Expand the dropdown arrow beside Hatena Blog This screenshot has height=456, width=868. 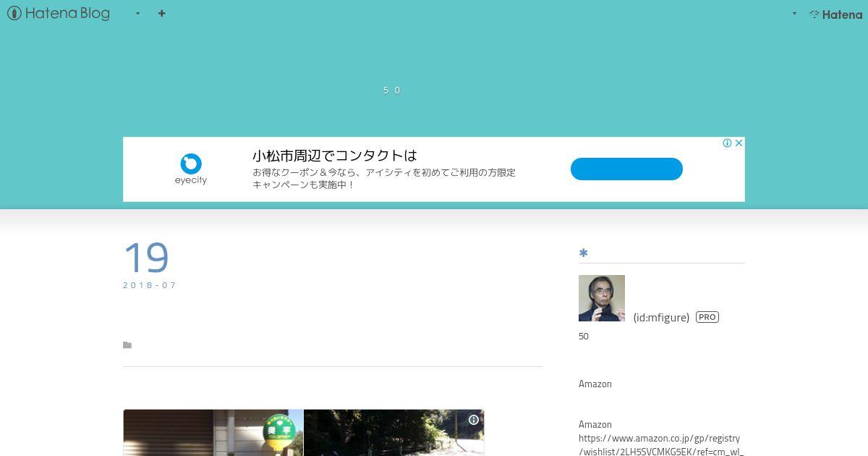(137, 13)
